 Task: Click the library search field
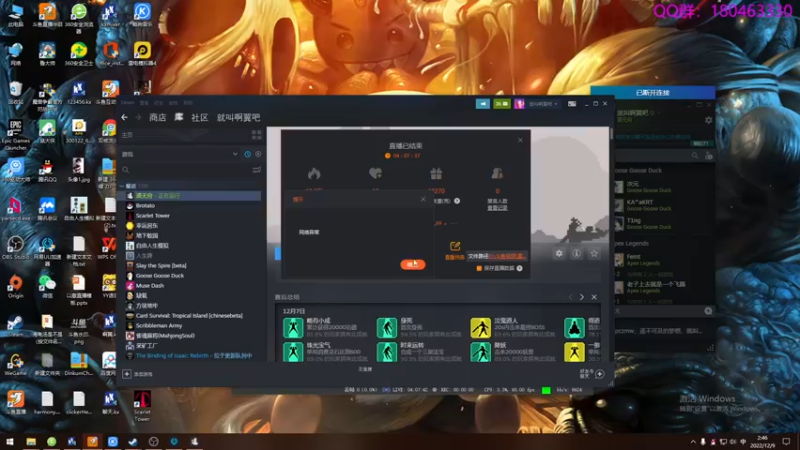pos(186,170)
